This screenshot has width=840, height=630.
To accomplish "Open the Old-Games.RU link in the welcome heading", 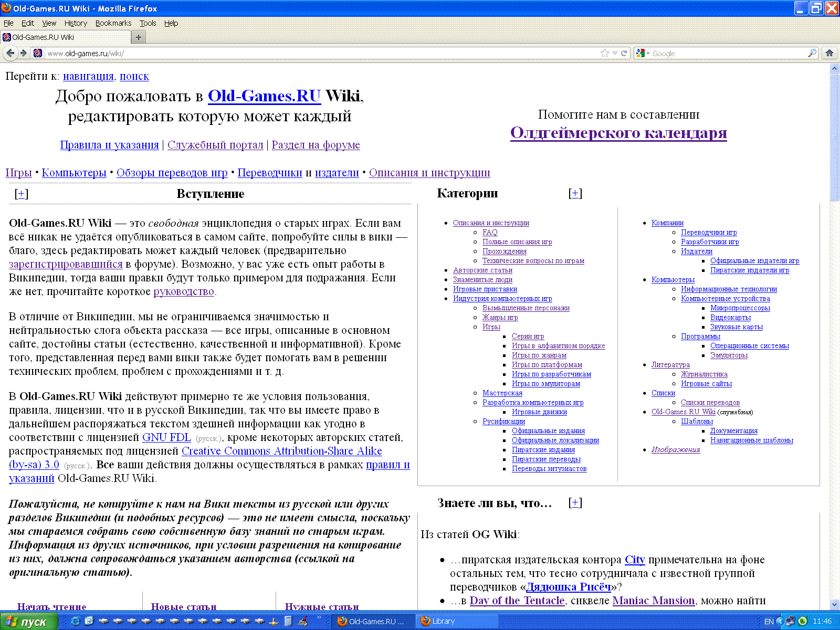I will click(265, 96).
